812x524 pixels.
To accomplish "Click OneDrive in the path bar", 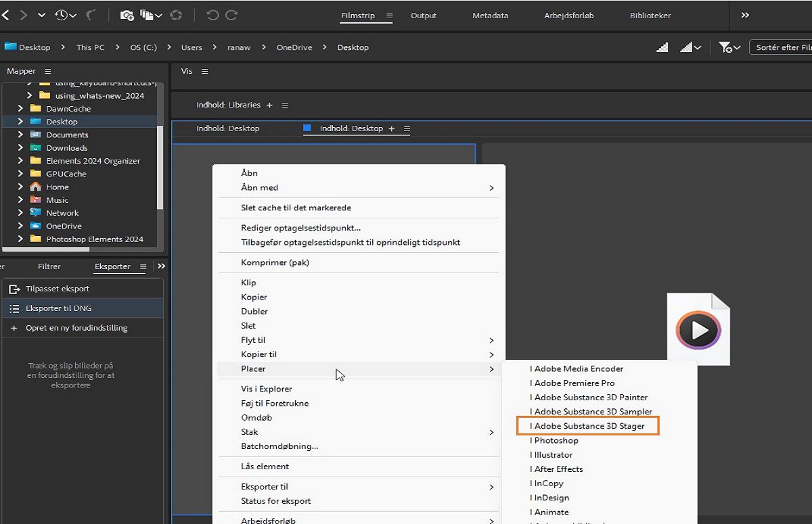I will tap(294, 47).
